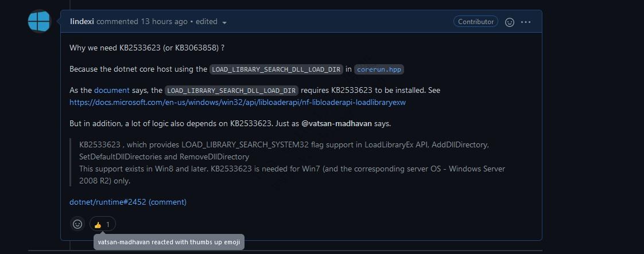
Task: Expand the edited history dropdown arrow
Action: [224, 22]
